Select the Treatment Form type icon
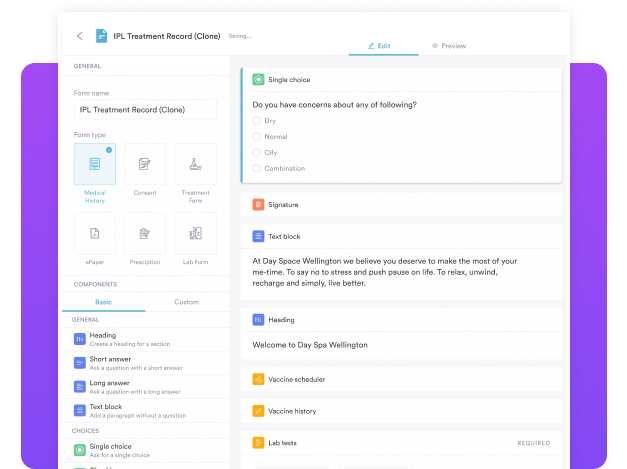627x469 pixels. [195, 164]
